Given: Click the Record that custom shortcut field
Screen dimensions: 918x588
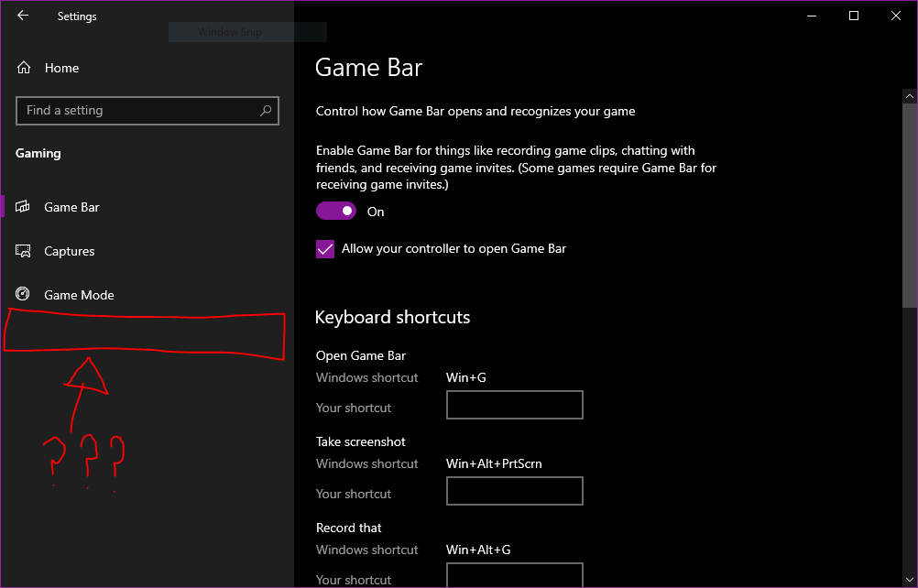Looking at the screenshot, I should click(x=515, y=574).
